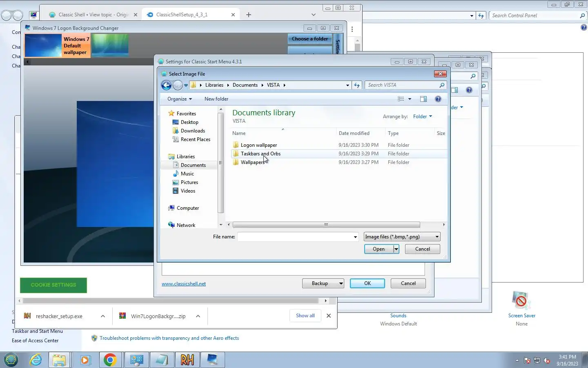This screenshot has width=588, height=368.
Task: Open the view options dropdown arrow
Action: [410, 99]
